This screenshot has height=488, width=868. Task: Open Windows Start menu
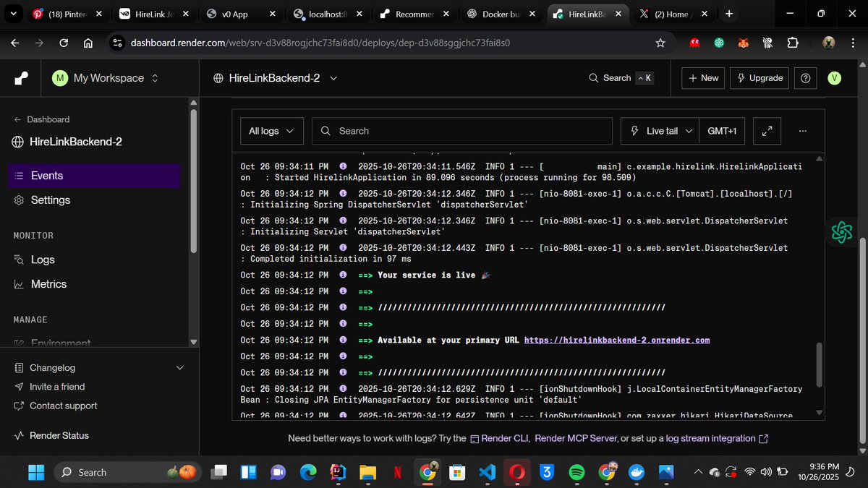pos(35,472)
